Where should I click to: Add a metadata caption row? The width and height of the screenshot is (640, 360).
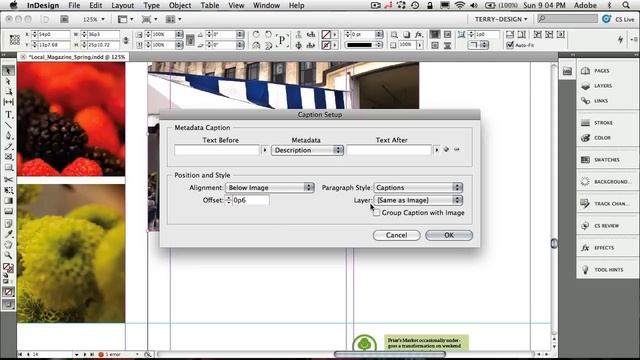coord(446,149)
